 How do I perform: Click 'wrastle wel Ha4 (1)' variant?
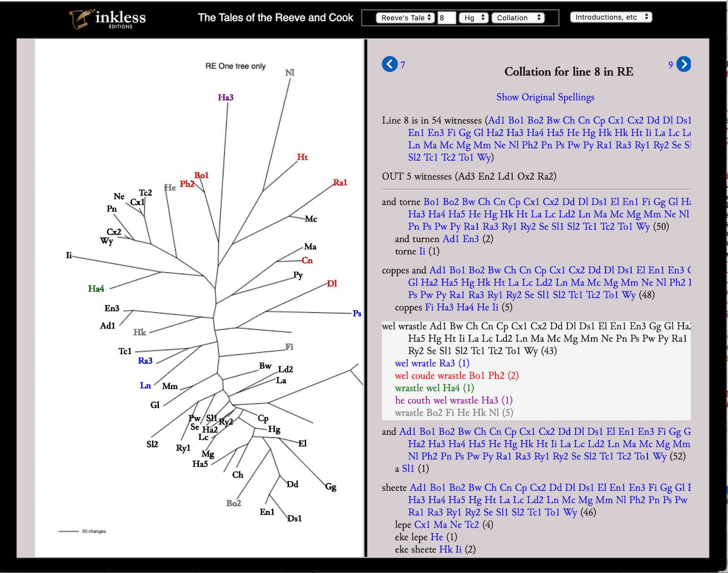pyautogui.click(x=435, y=387)
